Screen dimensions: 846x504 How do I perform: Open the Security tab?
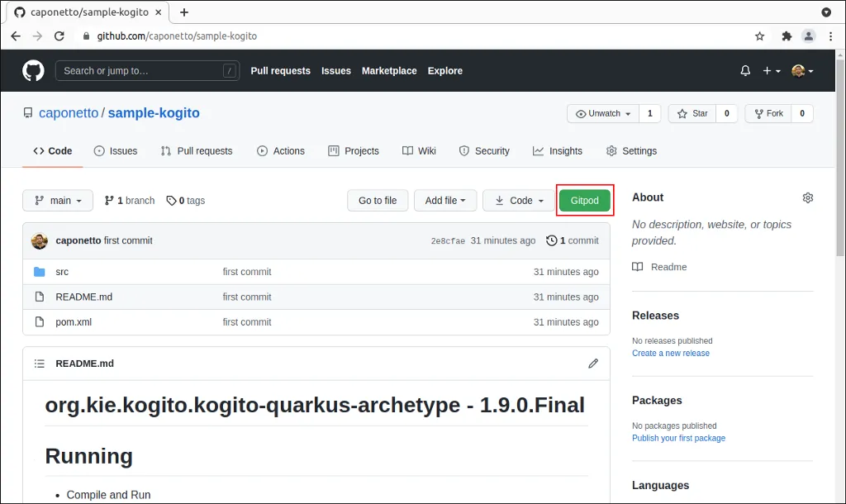click(x=484, y=151)
